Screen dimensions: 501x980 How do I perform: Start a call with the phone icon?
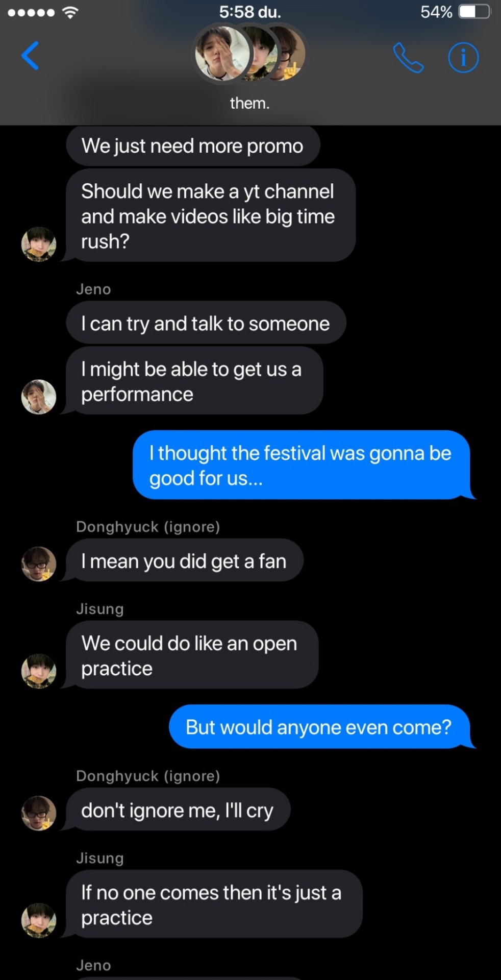click(x=408, y=58)
